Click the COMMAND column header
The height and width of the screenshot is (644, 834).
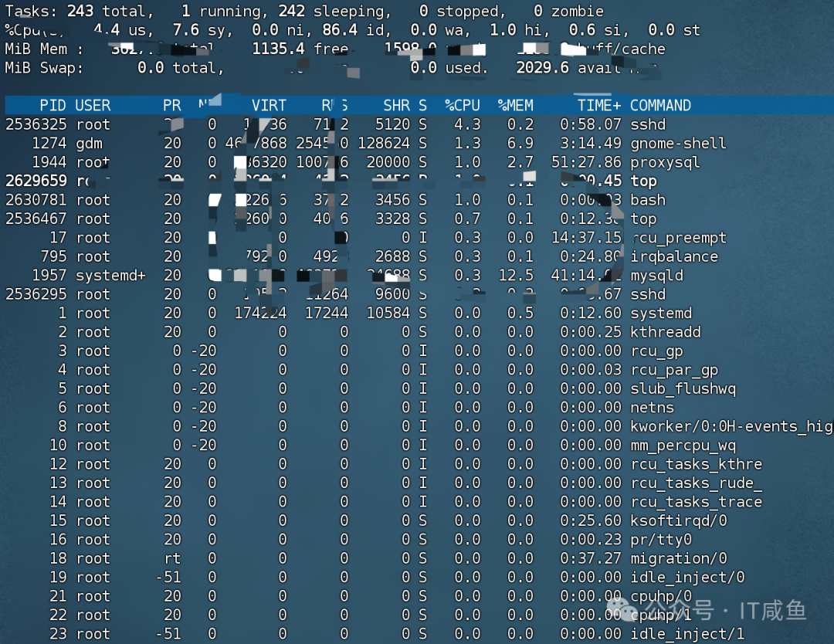(x=663, y=105)
